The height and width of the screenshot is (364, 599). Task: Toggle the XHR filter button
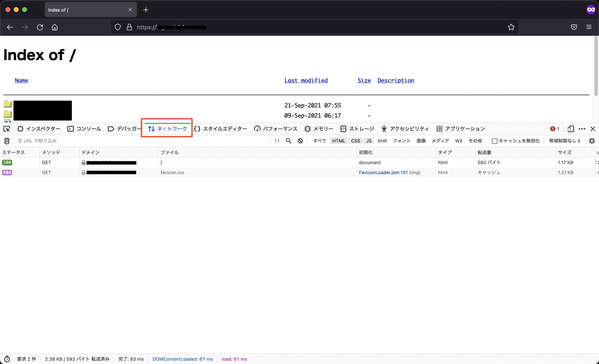point(382,141)
